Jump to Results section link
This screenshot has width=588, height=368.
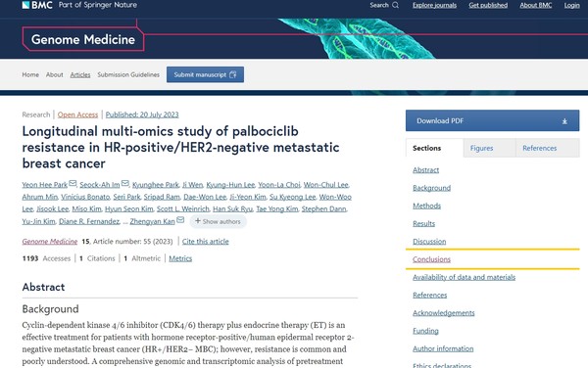423,223
